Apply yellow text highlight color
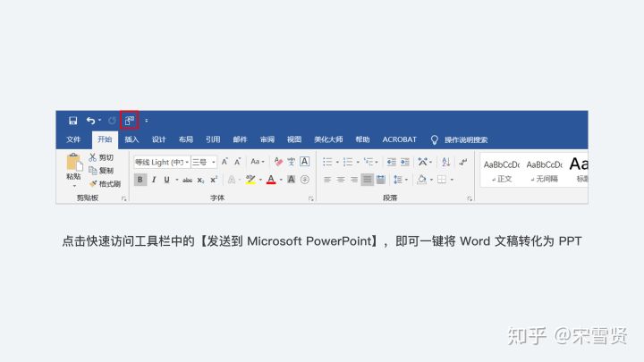Image resolution: width=644 pixels, height=362 pixels. point(250,180)
